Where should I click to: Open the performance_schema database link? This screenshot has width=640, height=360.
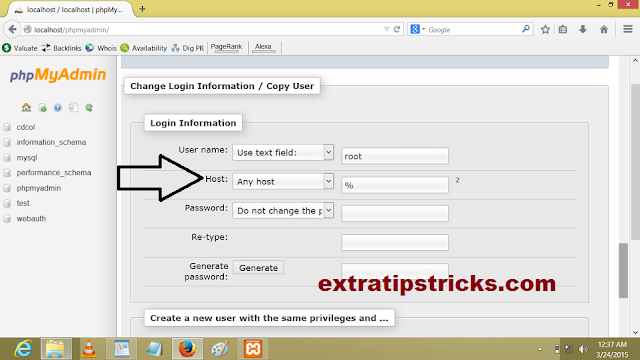tap(54, 173)
